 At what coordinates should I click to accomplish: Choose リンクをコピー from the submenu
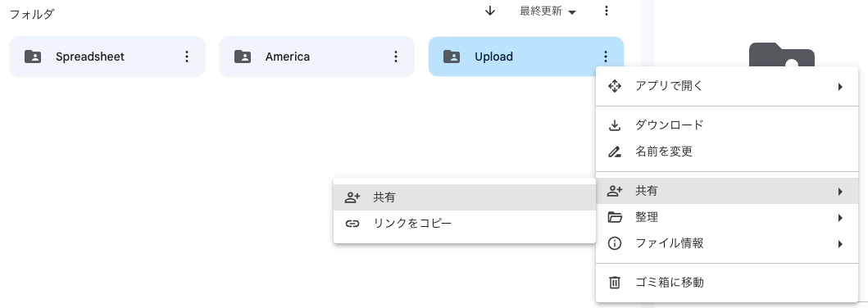pos(465,224)
